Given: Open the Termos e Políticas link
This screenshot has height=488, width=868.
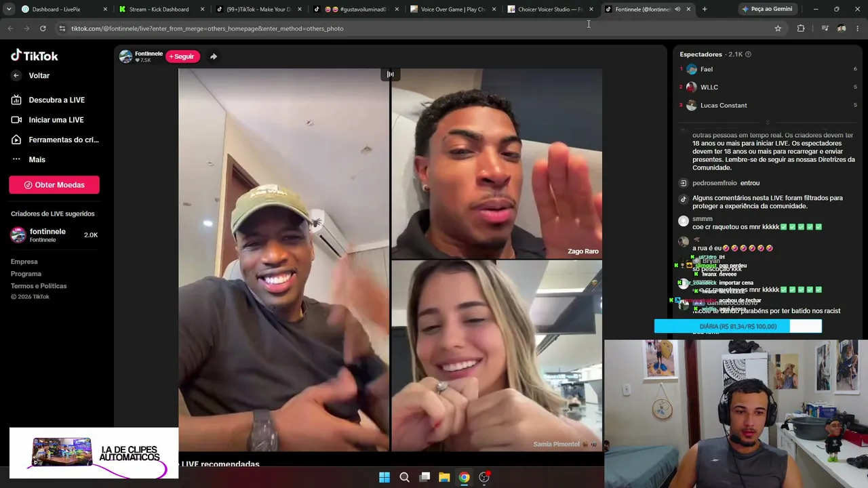Looking at the screenshot, I should click(x=39, y=286).
